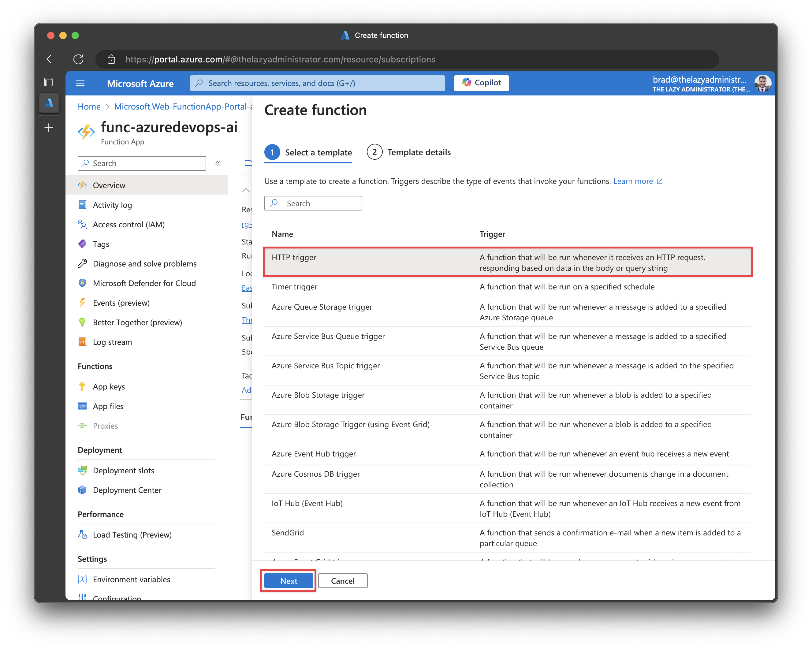
Task: Click the Load Testing flask icon
Action: tap(82, 535)
